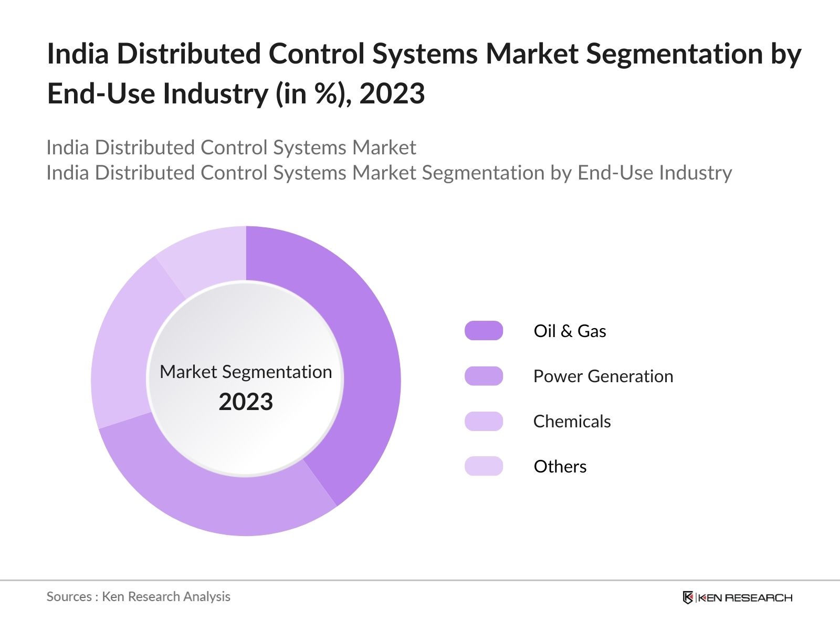Select the Others legend swatch
This screenshot has width=840, height=630.
484,466
